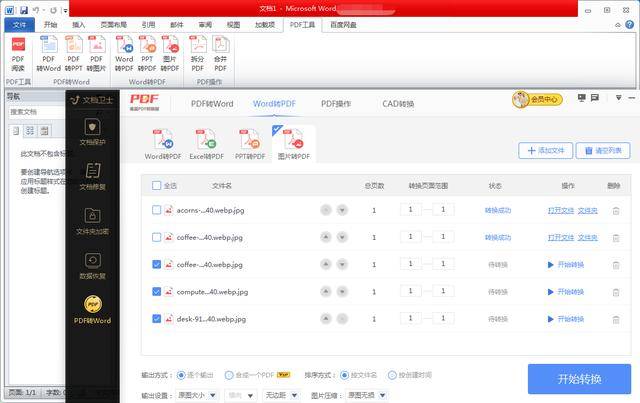Delete the compute webp.jpg row via trash icon
Image resolution: width=640 pixels, height=403 pixels.
click(x=616, y=292)
